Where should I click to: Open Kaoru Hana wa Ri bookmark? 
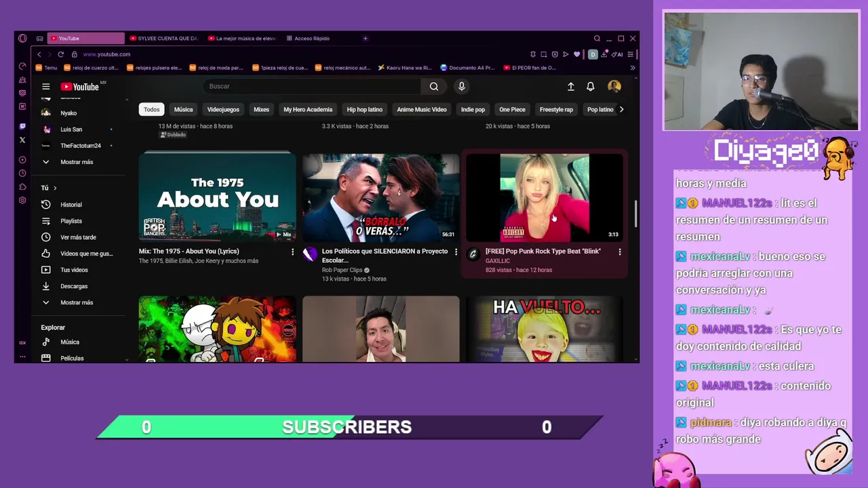pyautogui.click(x=405, y=68)
